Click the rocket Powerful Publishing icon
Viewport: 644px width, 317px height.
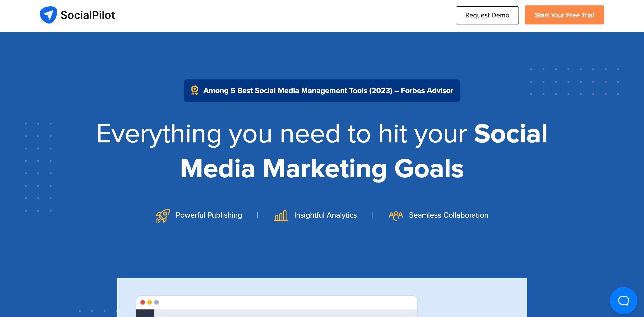163,216
